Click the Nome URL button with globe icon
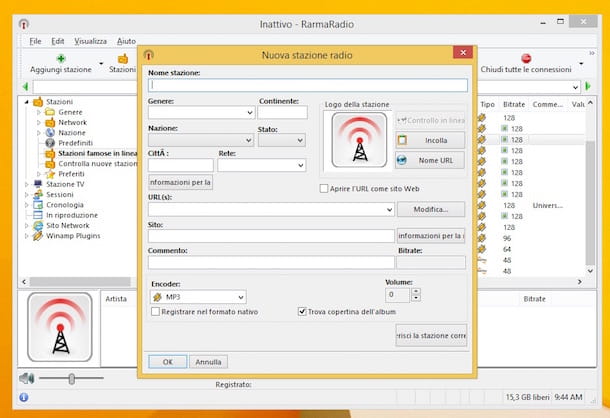610x418 pixels. (x=430, y=160)
